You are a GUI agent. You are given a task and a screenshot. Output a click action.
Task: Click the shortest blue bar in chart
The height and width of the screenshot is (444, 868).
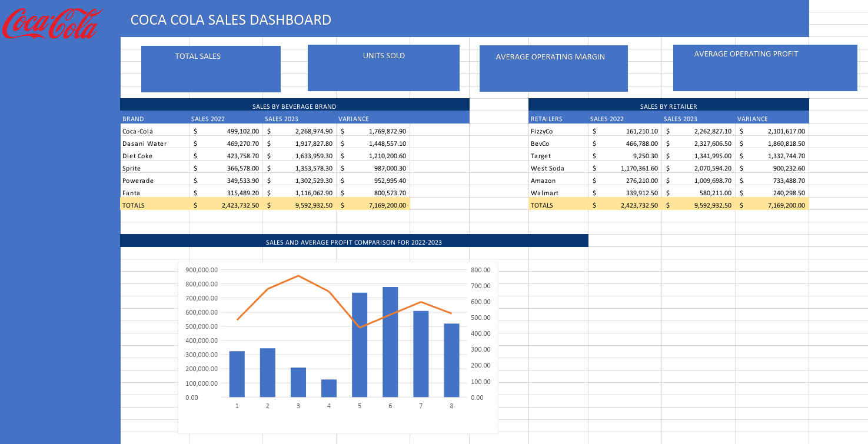pos(329,388)
